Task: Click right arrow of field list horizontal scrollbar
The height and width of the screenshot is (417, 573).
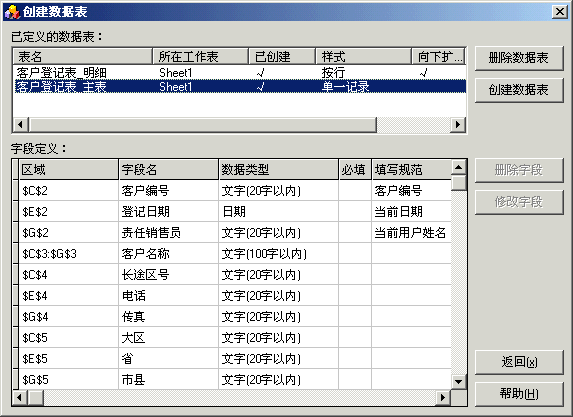Action: coord(443,397)
